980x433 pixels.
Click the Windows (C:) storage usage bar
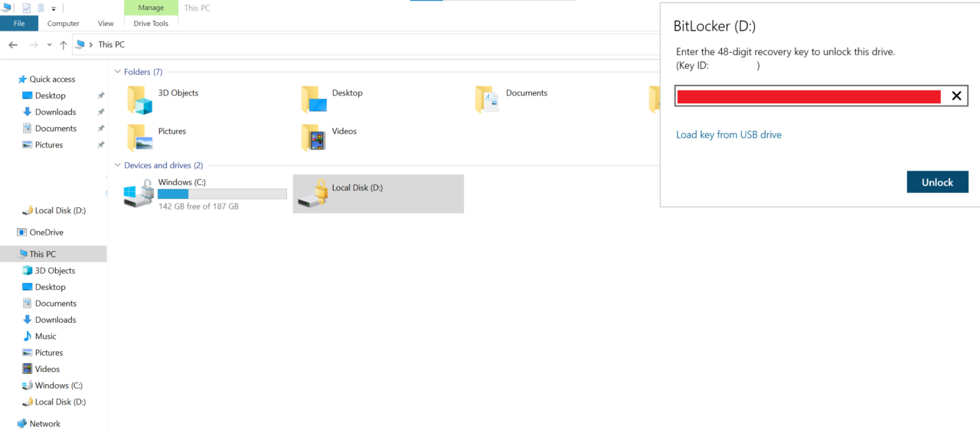[222, 194]
